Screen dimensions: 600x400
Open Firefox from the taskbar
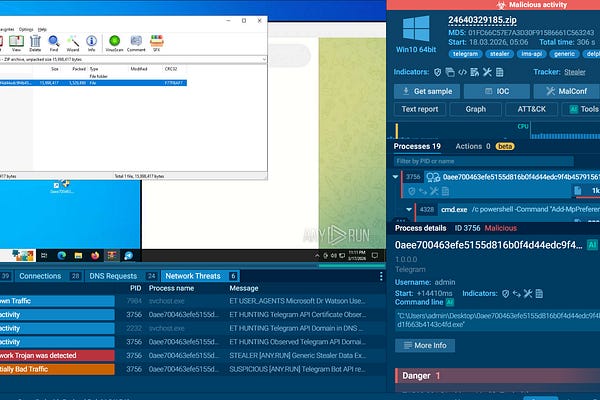pos(95,256)
